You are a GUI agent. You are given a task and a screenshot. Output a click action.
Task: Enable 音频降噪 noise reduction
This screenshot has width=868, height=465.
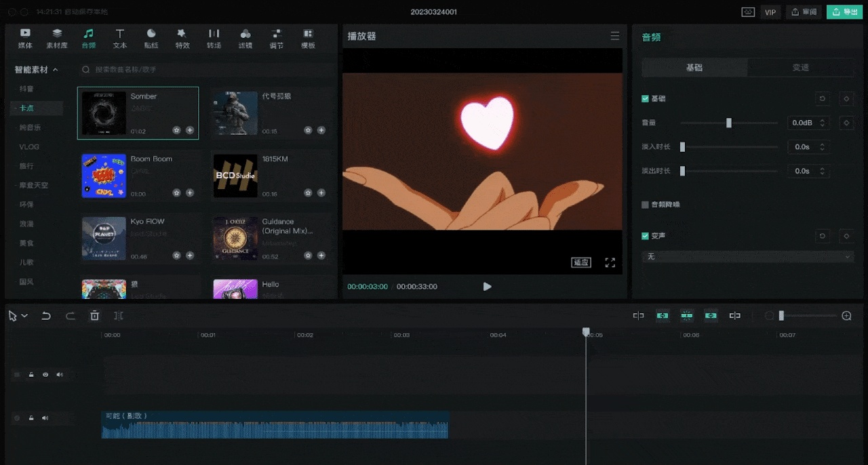pos(645,205)
